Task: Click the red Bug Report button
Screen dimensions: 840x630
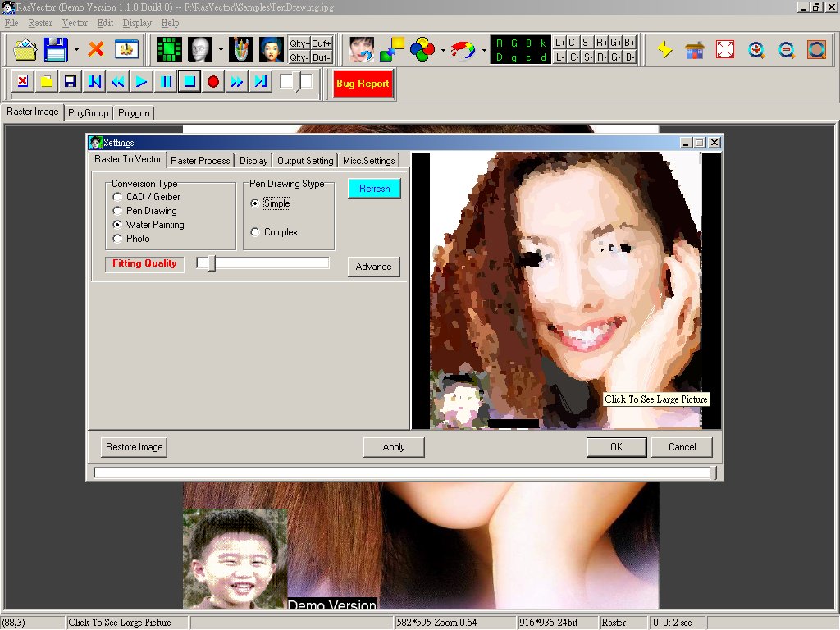Action: tap(363, 84)
